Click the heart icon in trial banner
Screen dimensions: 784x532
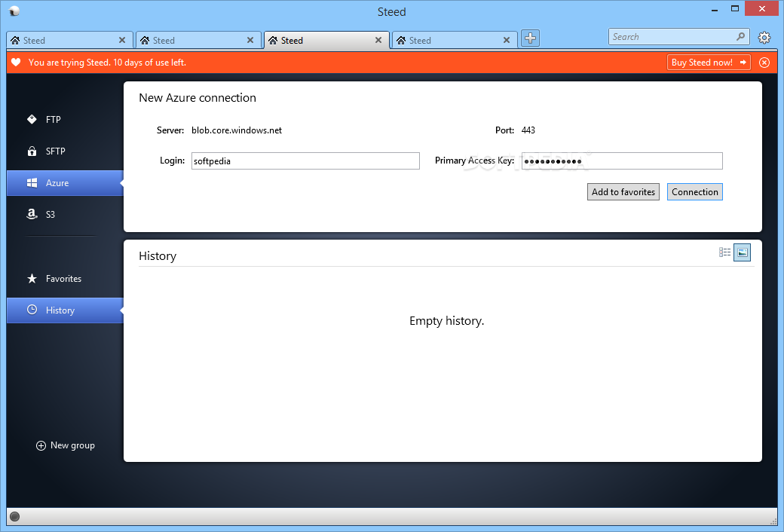point(16,63)
